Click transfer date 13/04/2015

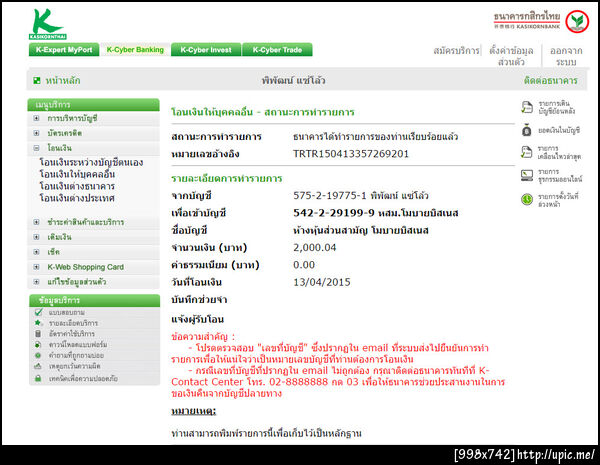tap(322, 282)
